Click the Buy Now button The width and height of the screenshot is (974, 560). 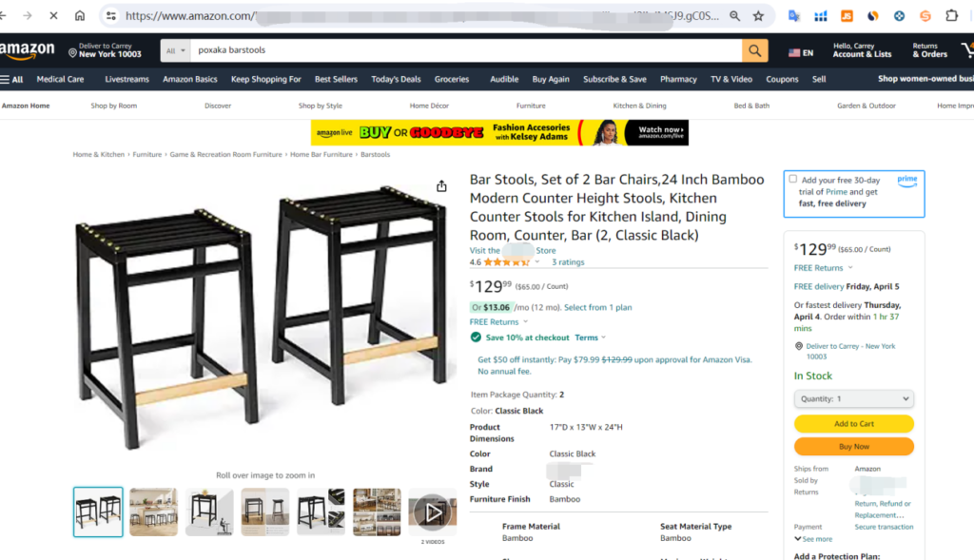(853, 447)
